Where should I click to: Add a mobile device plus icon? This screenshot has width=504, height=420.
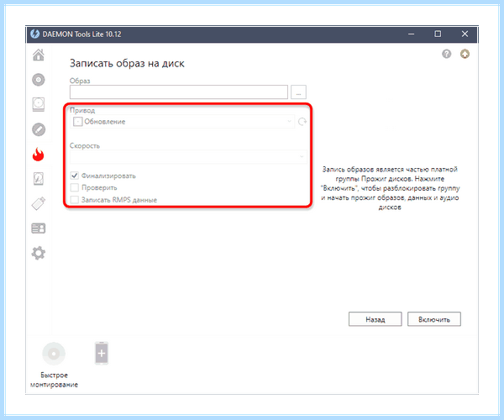[102, 354]
